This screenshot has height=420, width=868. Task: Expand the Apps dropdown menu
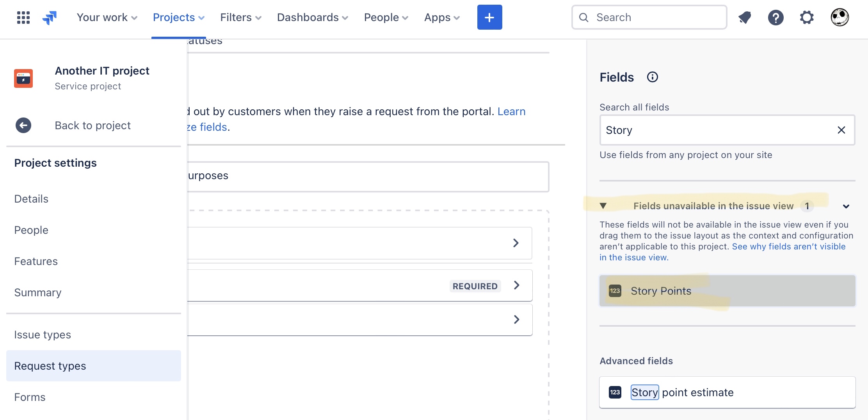pos(442,17)
